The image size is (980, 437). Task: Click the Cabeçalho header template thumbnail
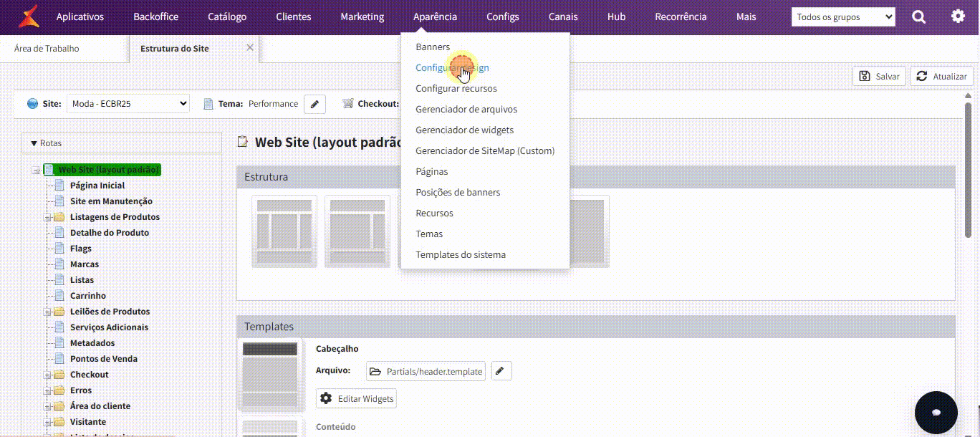click(x=270, y=374)
